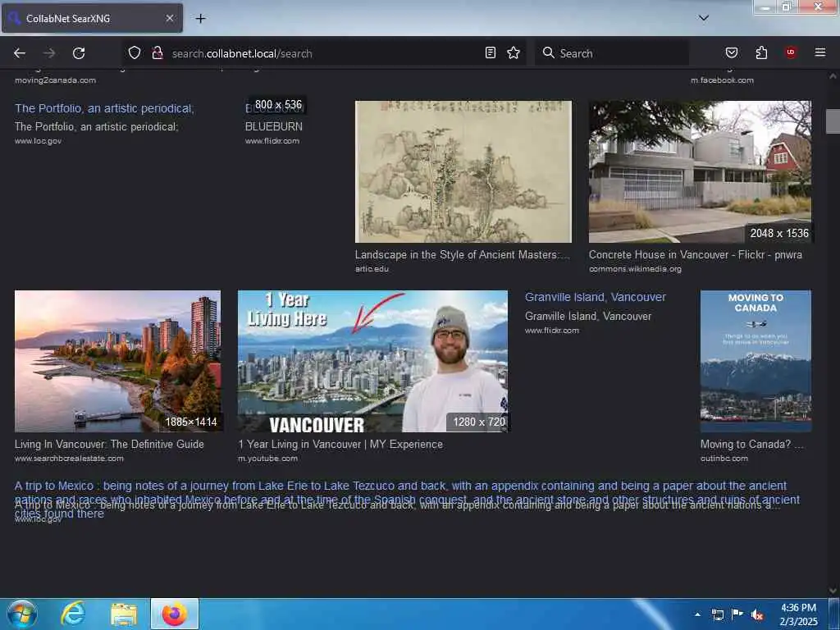This screenshot has height=630, width=840.
Task: Open the Landscape in the Style of Ancient Masters painting thumbnail
Action: coord(463,172)
